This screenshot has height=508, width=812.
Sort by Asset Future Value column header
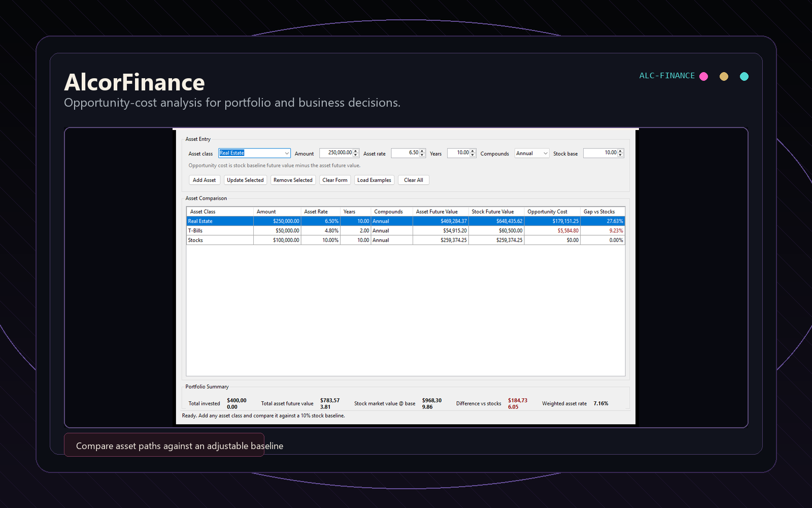(x=441, y=212)
